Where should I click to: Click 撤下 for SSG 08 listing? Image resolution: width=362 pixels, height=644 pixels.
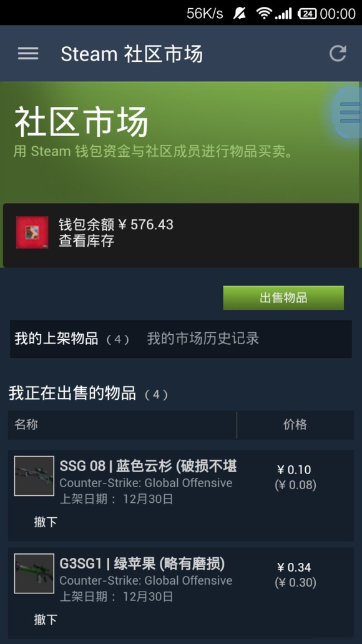(46, 522)
